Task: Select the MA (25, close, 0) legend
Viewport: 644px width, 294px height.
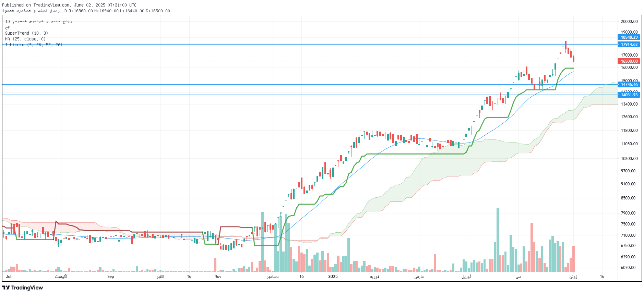Action: pos(25,39)
